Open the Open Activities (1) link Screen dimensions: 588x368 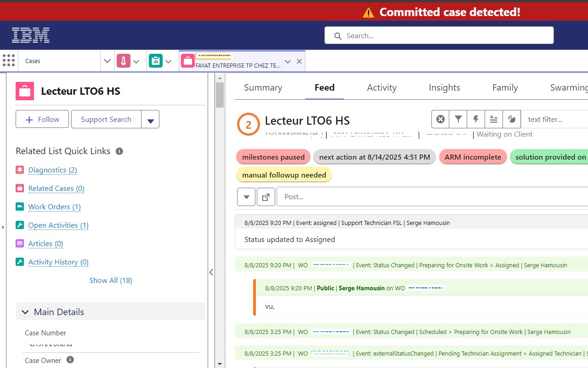pos(58,225)
